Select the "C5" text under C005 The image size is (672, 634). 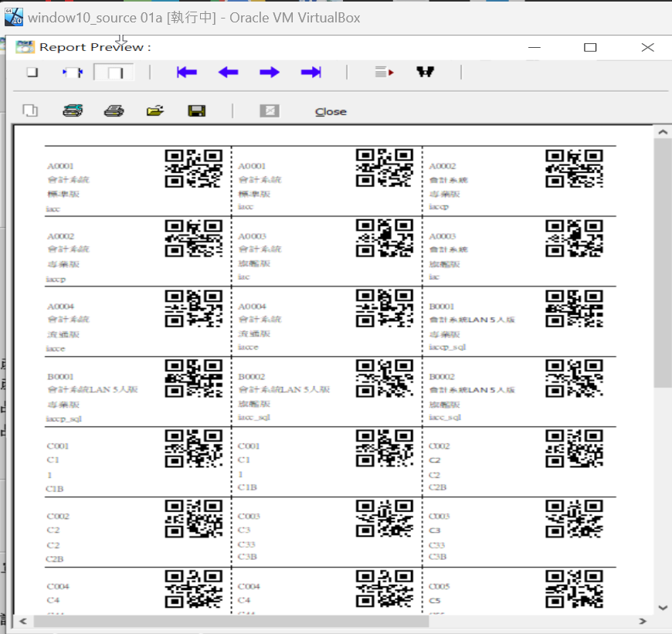(435, 600)
